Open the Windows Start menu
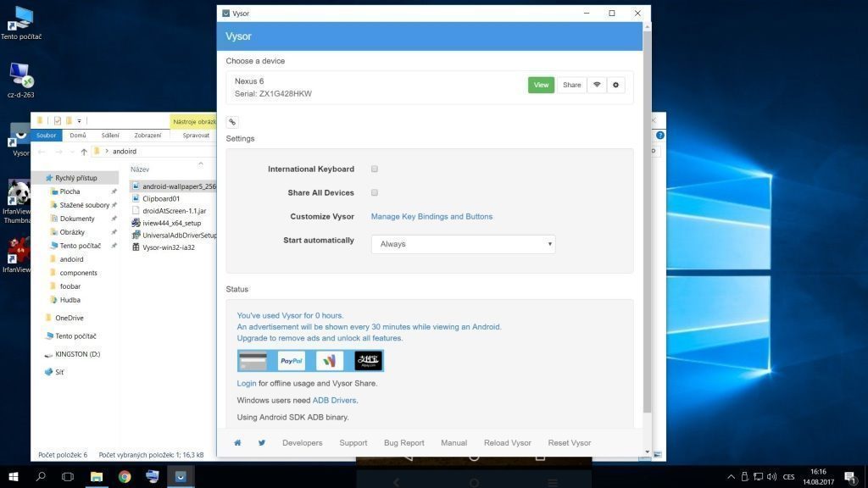Image resolution: width=868 pixels, height=488 pixels. point(14,476)
